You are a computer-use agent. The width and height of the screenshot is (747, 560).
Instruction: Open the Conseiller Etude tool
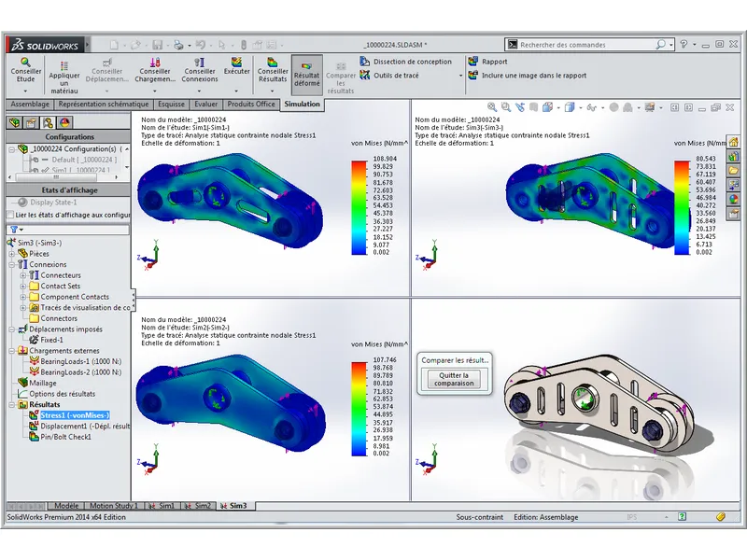point(25,68)
